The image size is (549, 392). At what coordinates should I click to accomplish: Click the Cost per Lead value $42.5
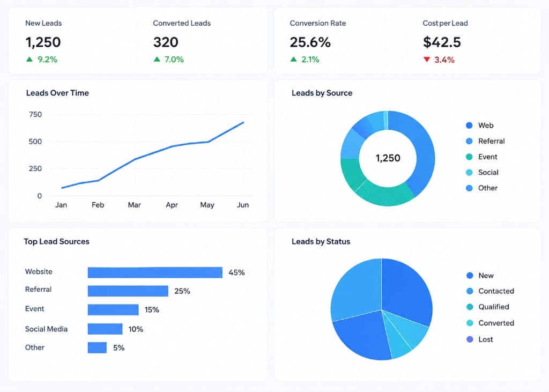coord(442,42)
